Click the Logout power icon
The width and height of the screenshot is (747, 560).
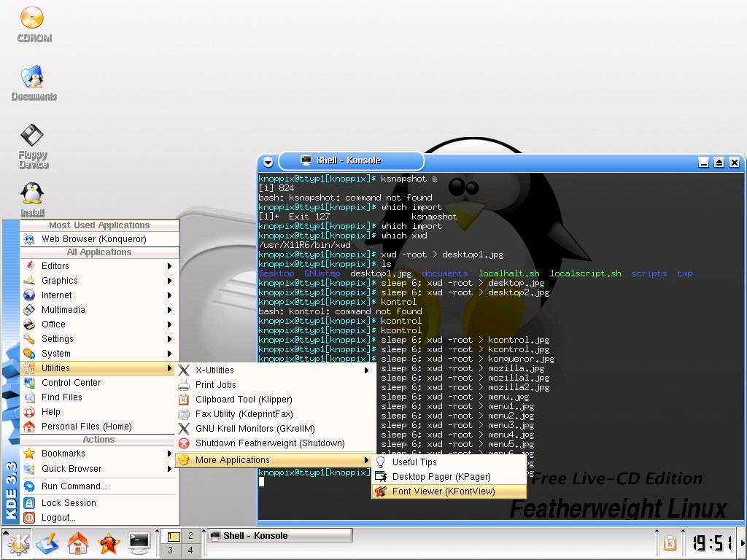tap(29, 518)
